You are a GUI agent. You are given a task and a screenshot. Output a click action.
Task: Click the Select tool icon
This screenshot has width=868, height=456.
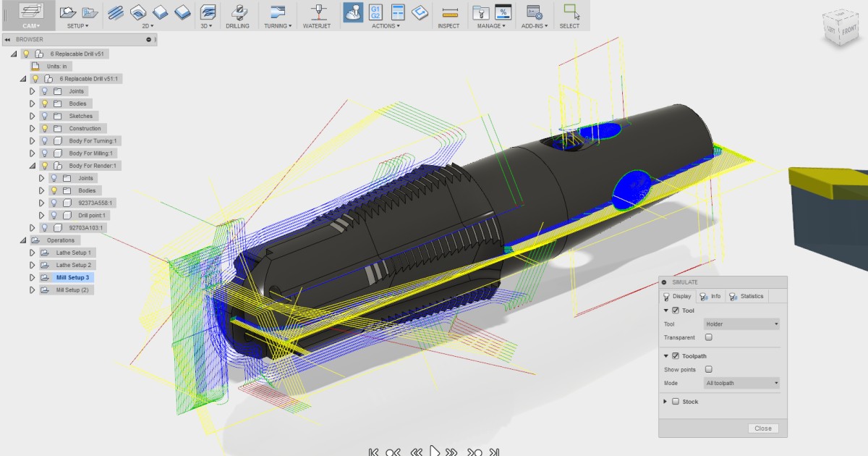point(570,11)
